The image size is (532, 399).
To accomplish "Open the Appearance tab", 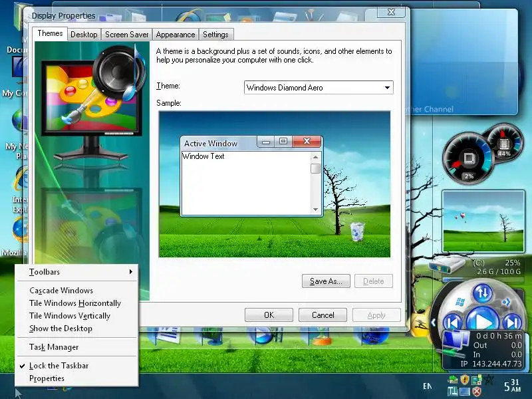I will click(x=176, y=35).
